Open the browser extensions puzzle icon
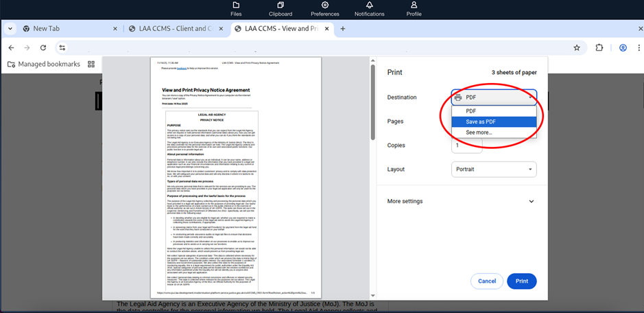Viewport: 644px width, 313px height. point(599,47)
